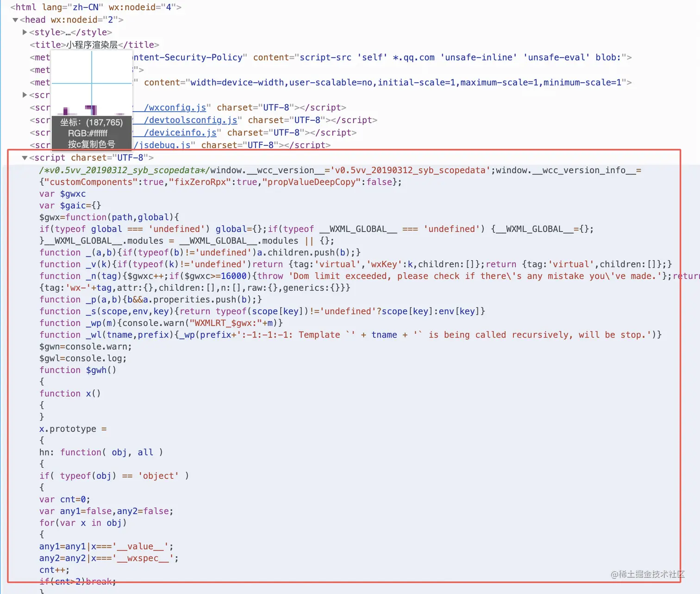Select the html lang zh-CN element line
Screen dimensions: 700x594
coord(96,7)
